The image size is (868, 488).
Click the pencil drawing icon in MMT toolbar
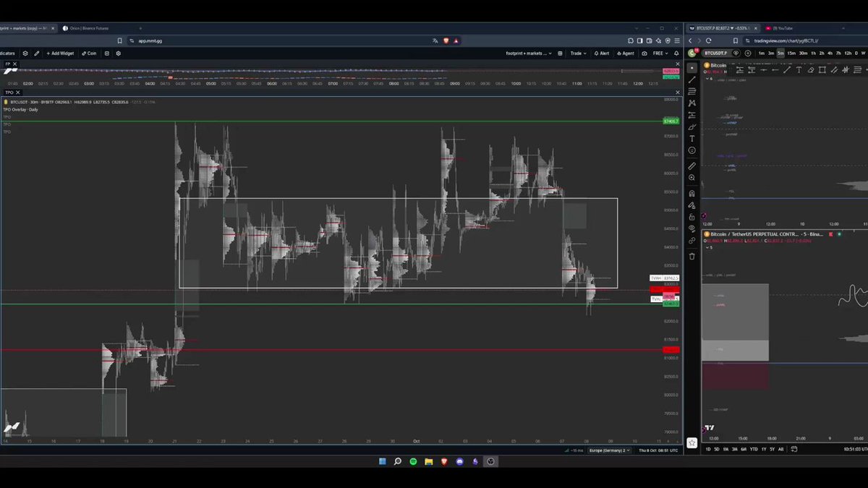pos(37,53)
